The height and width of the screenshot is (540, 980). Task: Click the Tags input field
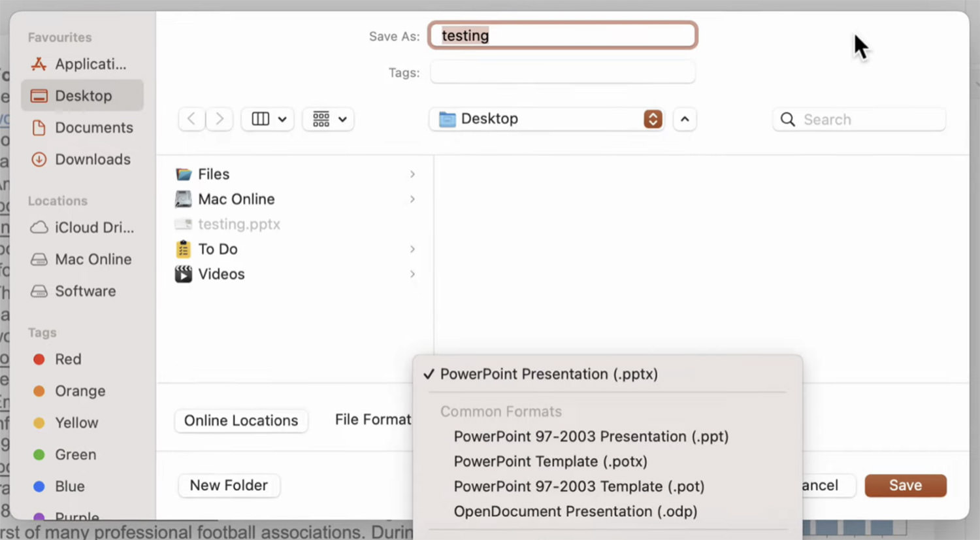tap(563, 72)
